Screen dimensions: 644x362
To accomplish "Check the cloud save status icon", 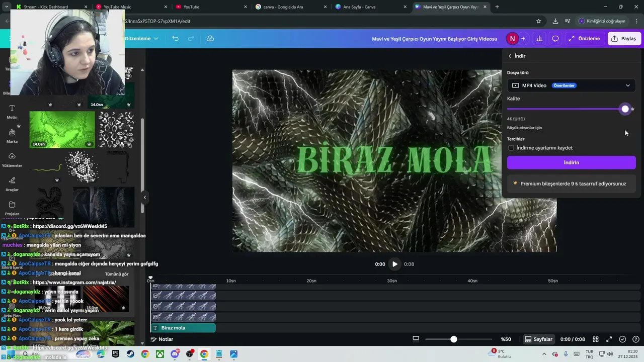I will [210, 39].
